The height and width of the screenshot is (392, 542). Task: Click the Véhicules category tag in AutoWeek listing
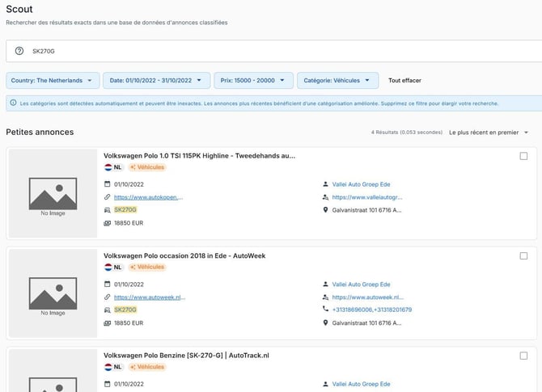[147, 267]
